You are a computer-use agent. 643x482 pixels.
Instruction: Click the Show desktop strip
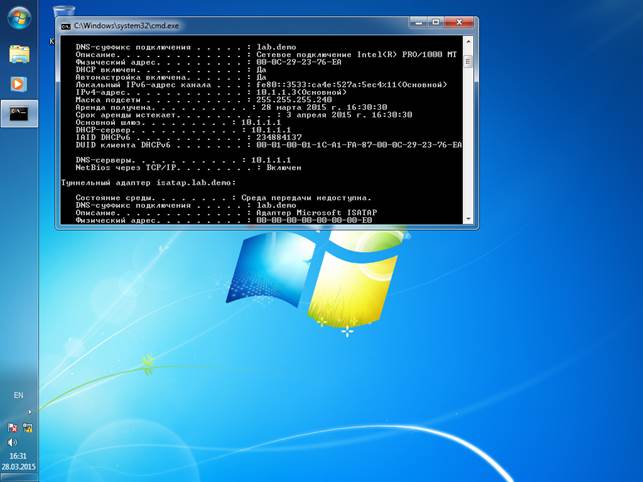click(19, 478)
